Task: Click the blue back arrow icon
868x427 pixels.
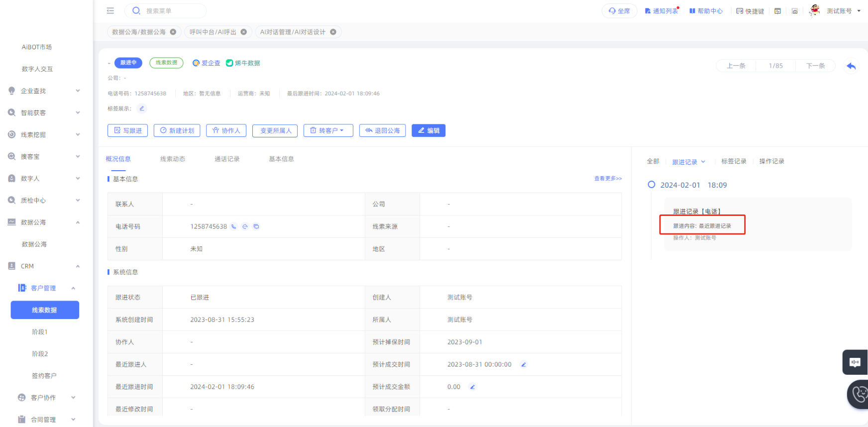Action: (x=851, y=66)
